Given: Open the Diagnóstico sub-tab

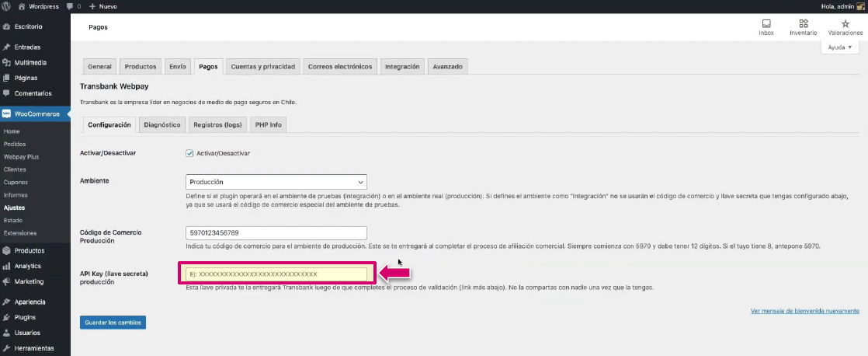Looking at the screenshot, I should pyautogui.click(x=162, y=125).
